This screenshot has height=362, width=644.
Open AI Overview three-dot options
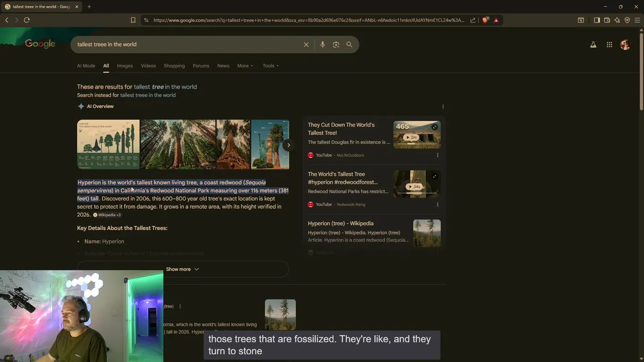[443, 107]
